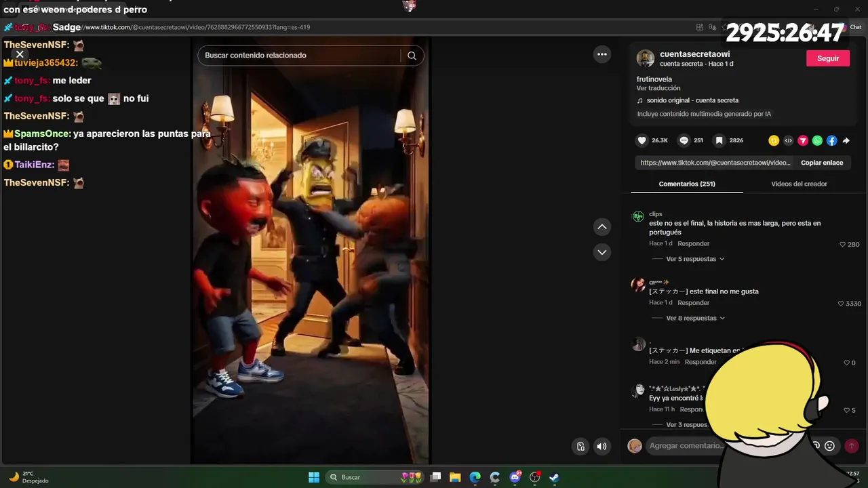868x488 pixels.
Task: Toggle auto-scroll button near volume
Action: (580, 446)
